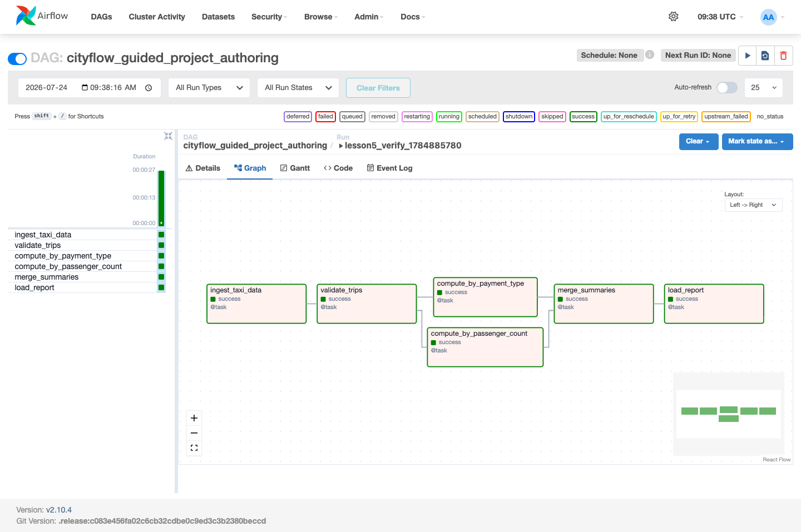
Task: Enable the Auto-refresh switch
Action: pyautogui.click(x=727, y=87)
